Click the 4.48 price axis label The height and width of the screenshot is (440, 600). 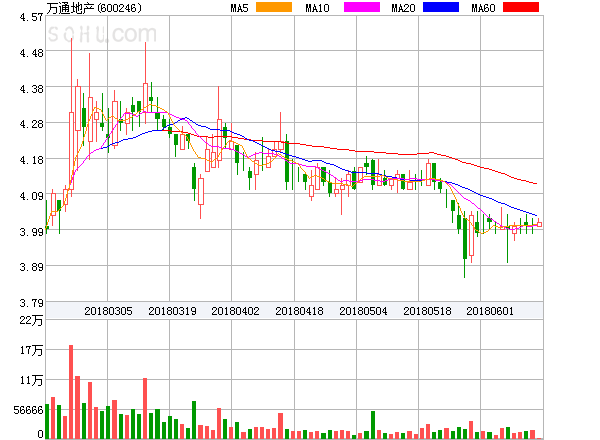[32, 53]
